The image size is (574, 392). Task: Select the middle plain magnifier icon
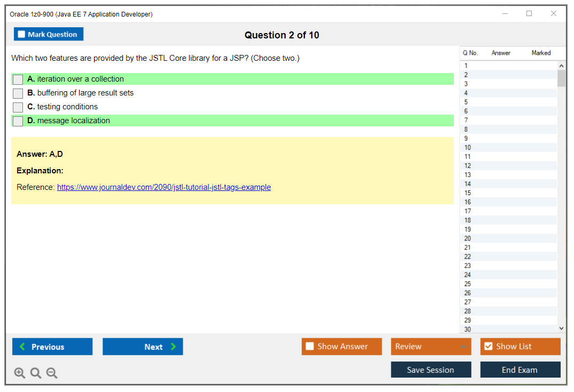pyautogui.click(x=35, y=373)
